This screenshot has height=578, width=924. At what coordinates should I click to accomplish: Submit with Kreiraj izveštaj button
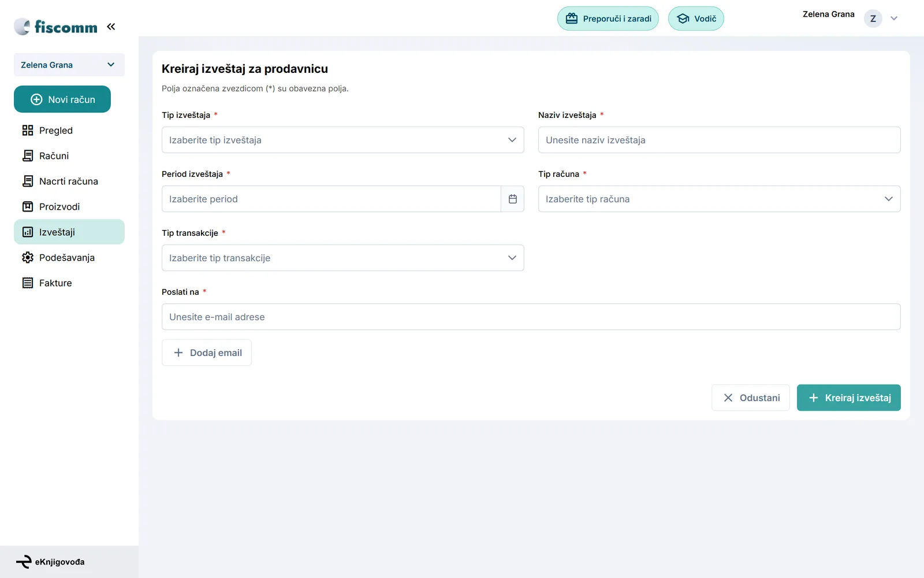tap(849, 398)
